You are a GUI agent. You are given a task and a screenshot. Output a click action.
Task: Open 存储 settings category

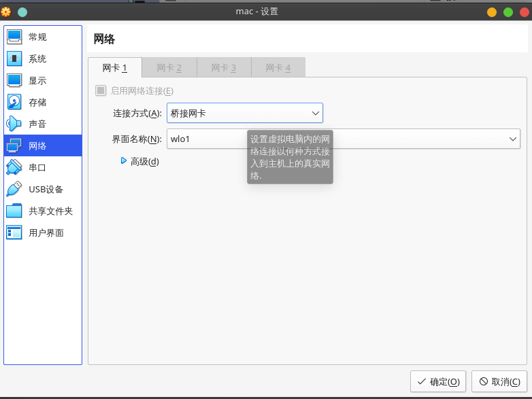pos(43,103)
